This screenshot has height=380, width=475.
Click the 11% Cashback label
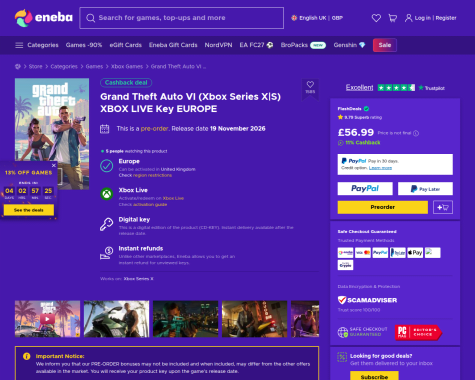point(362,143)
